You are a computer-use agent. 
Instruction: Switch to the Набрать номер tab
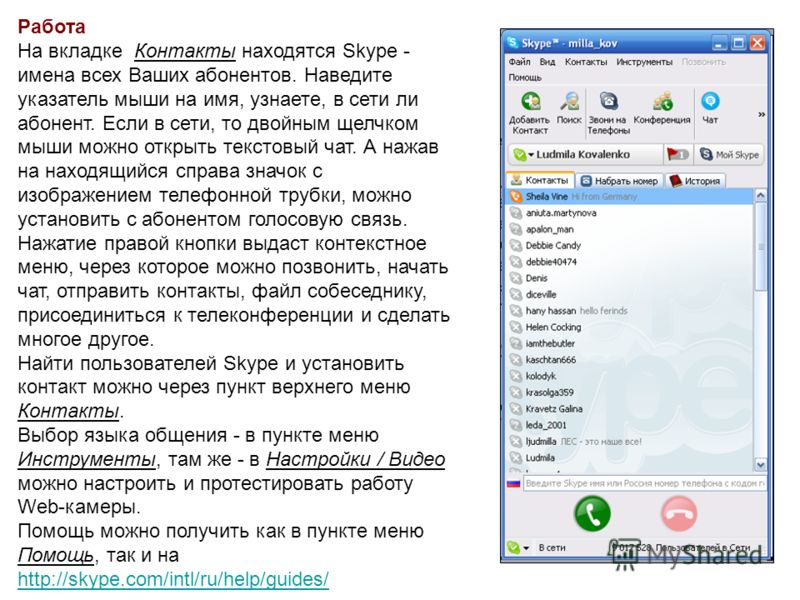[x=620, y=181]
